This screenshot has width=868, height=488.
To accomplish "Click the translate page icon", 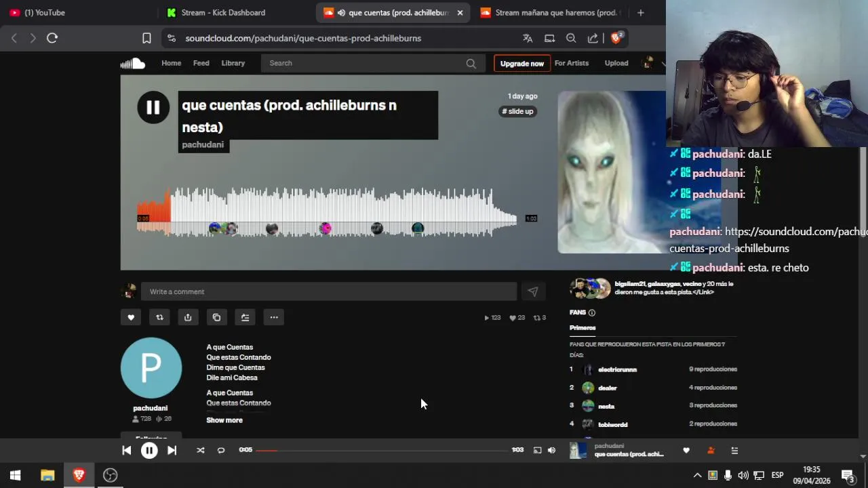I will tap(528, 39).
